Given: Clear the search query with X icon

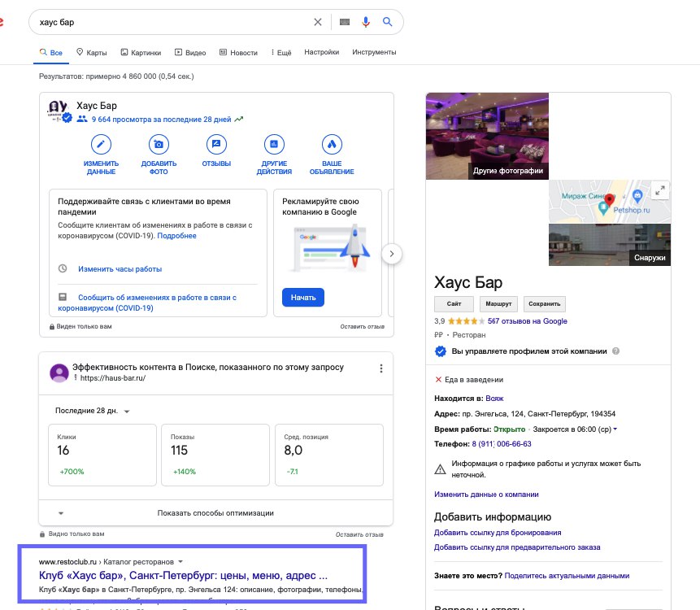Looking at the screenshot, I should [317, 22].
